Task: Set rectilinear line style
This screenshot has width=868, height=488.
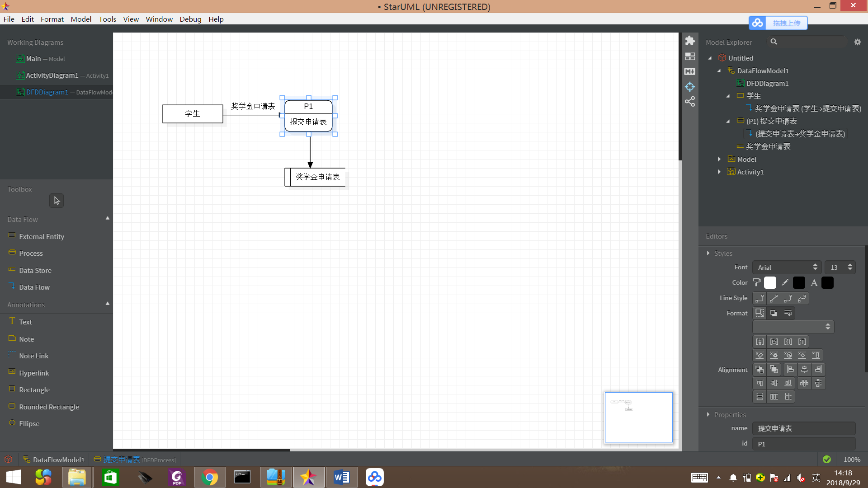Action: 760,298
